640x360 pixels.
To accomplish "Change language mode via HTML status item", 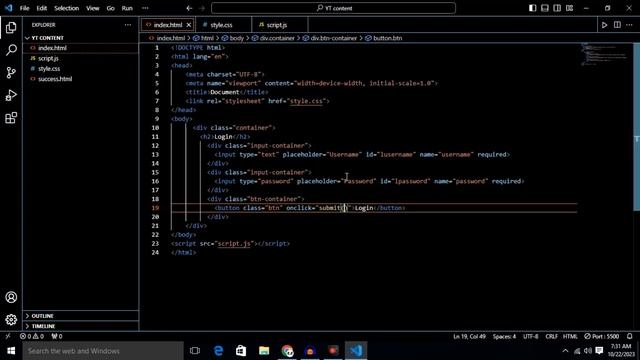I will 570,336.
